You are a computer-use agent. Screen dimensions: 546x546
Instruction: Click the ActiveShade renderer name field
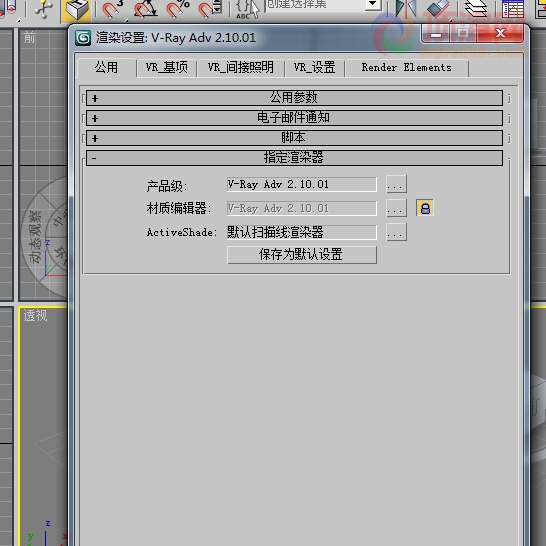pos(302,232)
